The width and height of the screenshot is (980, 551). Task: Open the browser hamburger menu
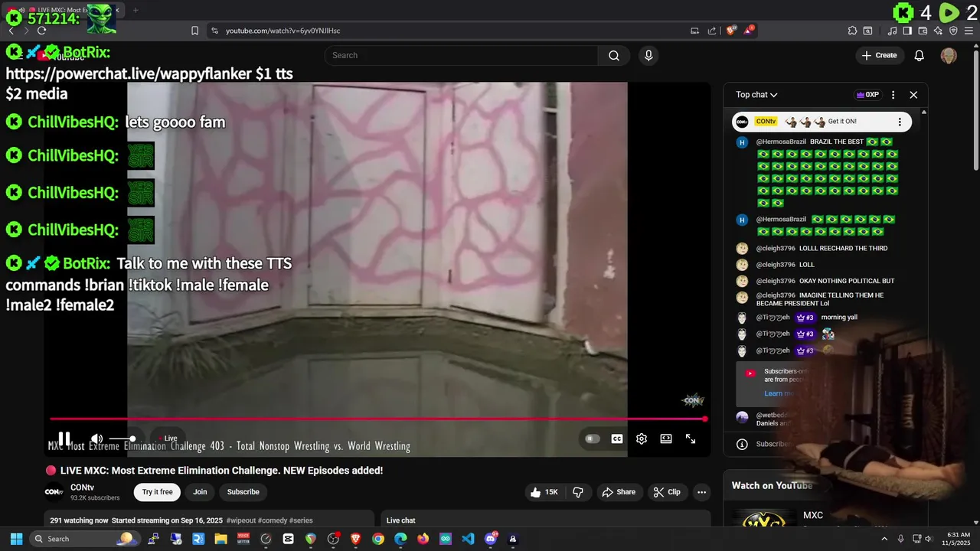coord(969,31)
